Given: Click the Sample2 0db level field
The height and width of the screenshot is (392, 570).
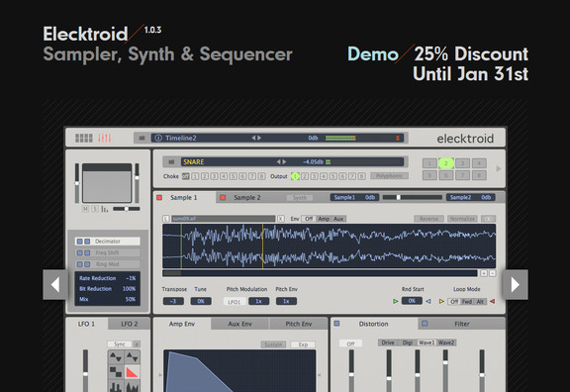Looking at the screenshot, I should 470,197.
